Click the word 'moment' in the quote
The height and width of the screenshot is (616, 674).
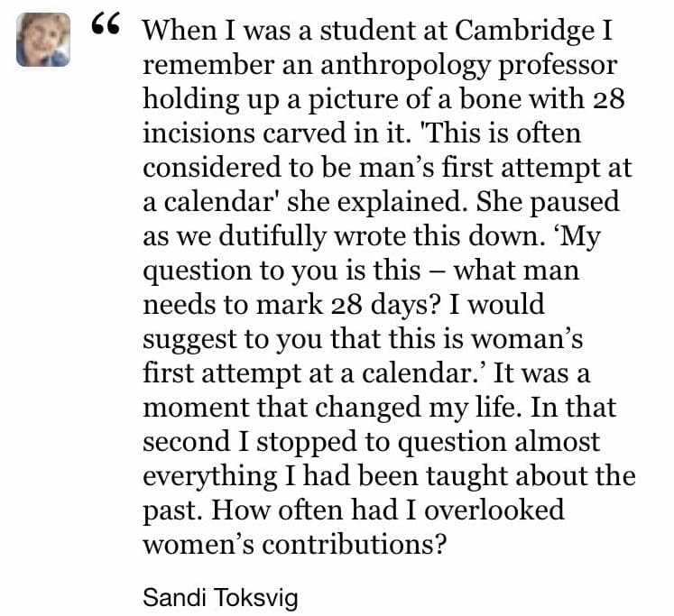pos(196,408)
